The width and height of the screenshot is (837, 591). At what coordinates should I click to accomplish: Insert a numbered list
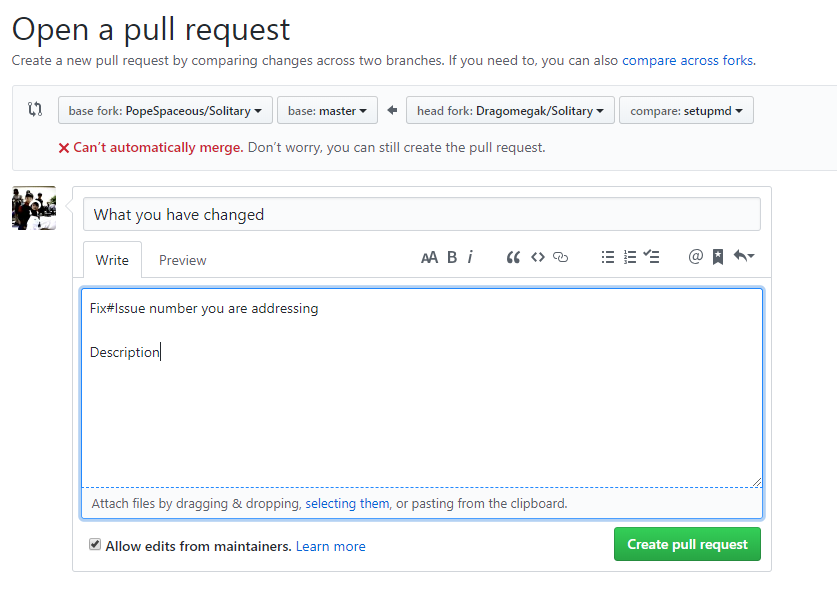coord(630,257)
